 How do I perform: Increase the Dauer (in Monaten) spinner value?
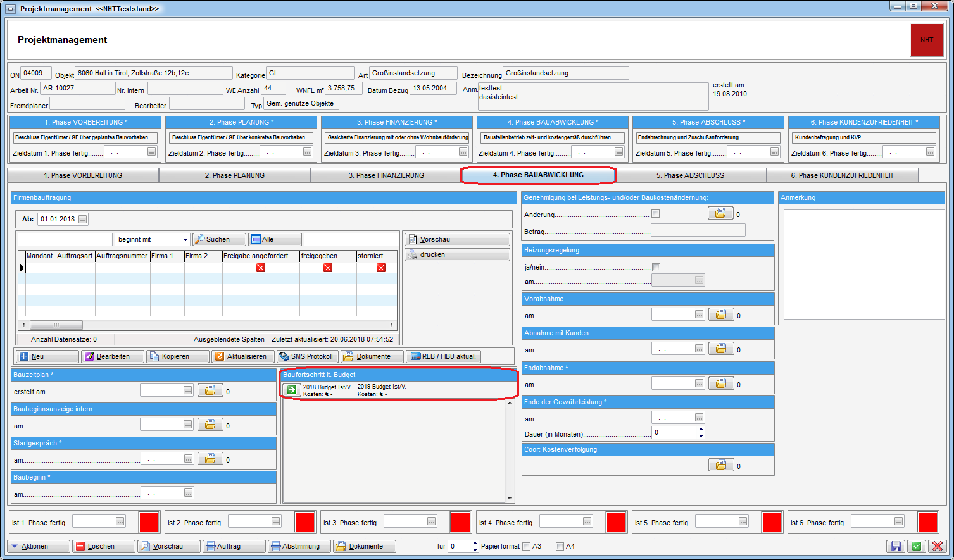pos(701,430)
